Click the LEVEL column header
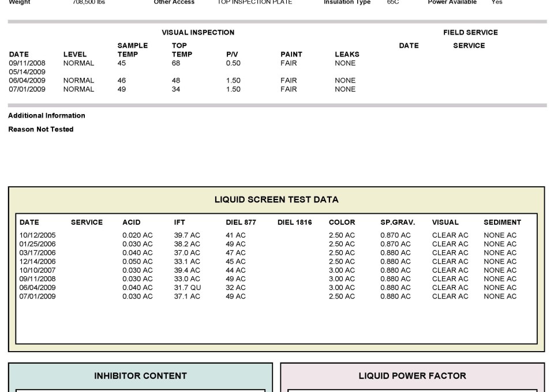 click(75, 54)
